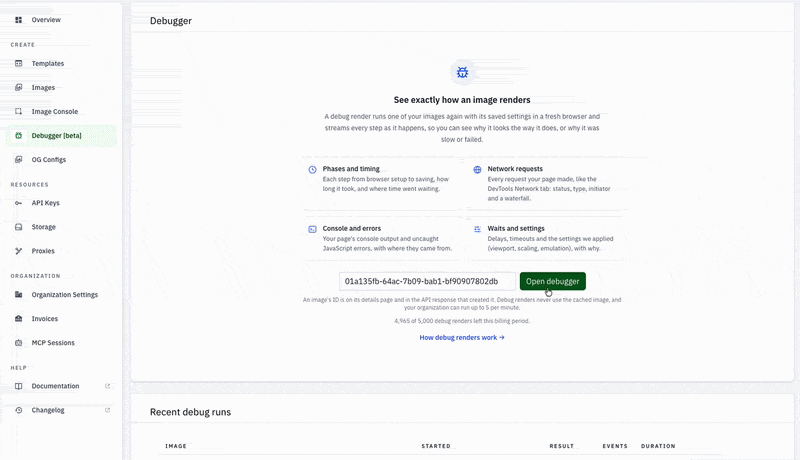Click Changelog external-link icon
800x460 pixels.
[x=108, y=410]
